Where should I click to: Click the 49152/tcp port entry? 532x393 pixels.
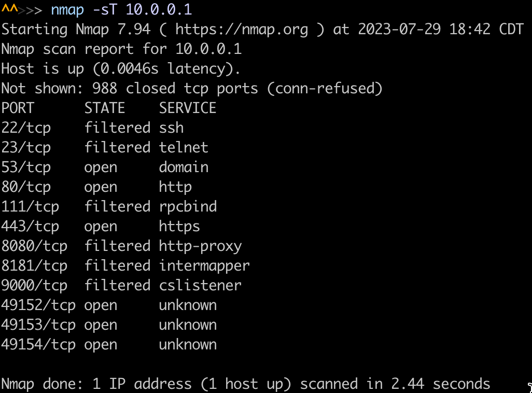click(x=38, y=305)
